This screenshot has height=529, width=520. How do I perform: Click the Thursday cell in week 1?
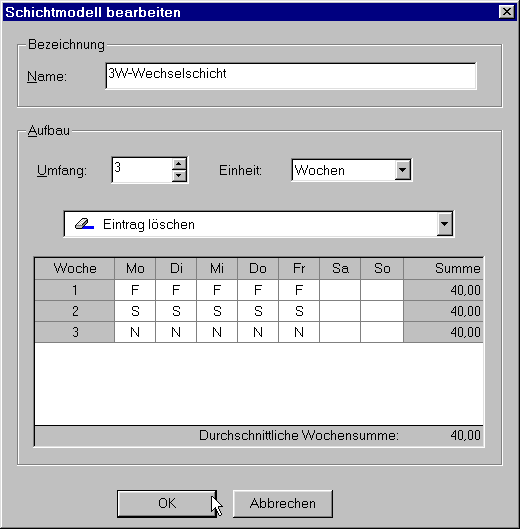[x=258, y=290]
